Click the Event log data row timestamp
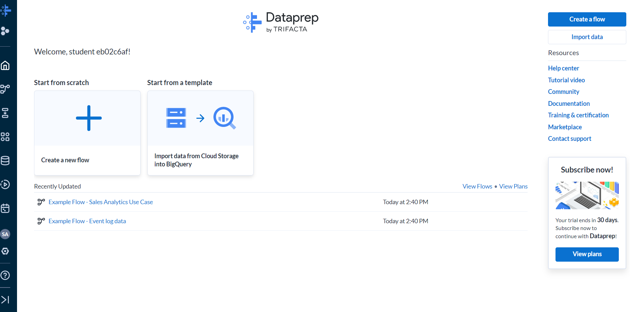Image resolution: width=644 pixels, height=312 pixels. (405, 221)
